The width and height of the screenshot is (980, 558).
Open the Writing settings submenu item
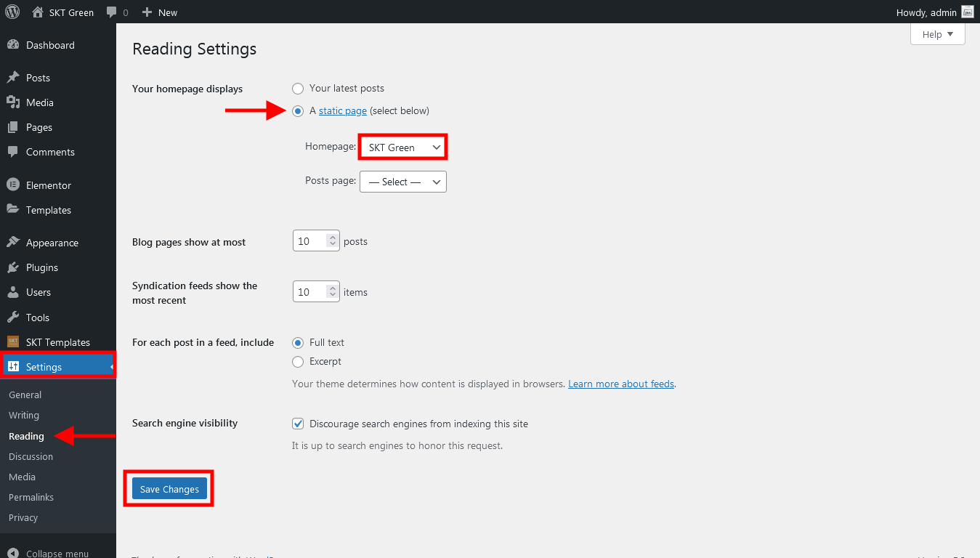click(x=24, y=415)
